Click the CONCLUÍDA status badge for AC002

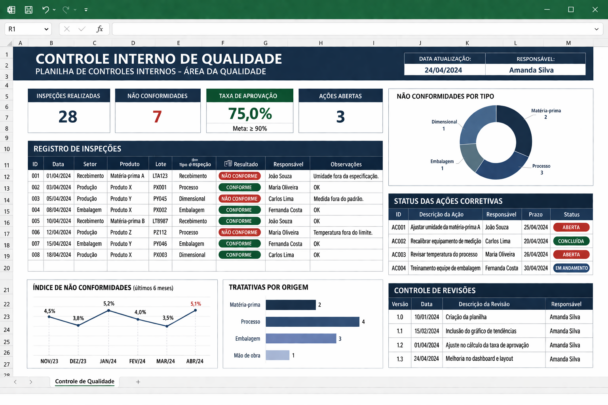pos(571,241)
